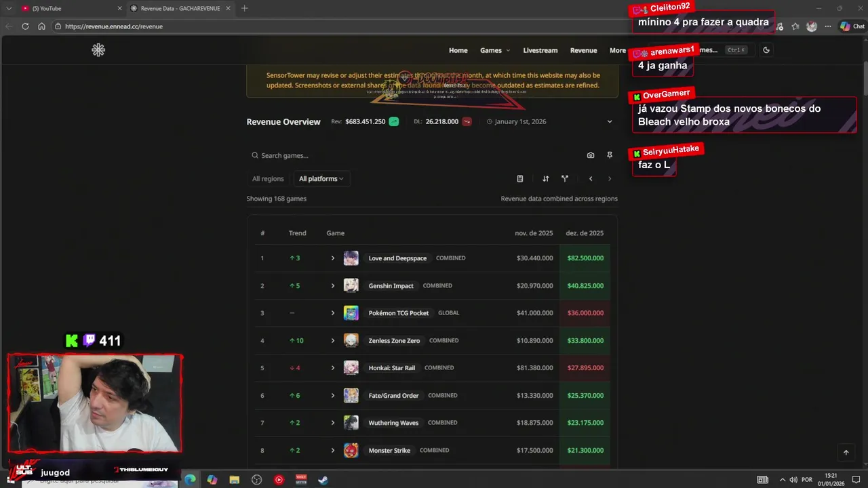Click the calculator view icon
Viewport: 868px width, 488px height.
coord(520,179)
